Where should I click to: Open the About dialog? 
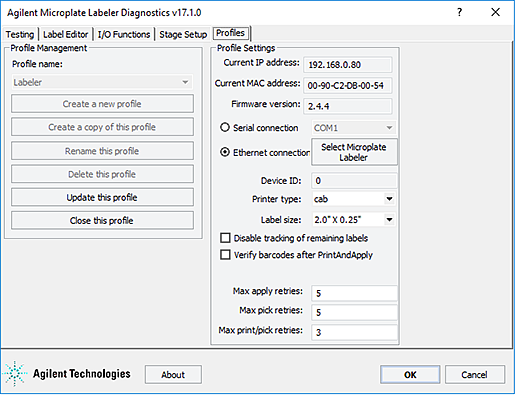tap(173, 375)
